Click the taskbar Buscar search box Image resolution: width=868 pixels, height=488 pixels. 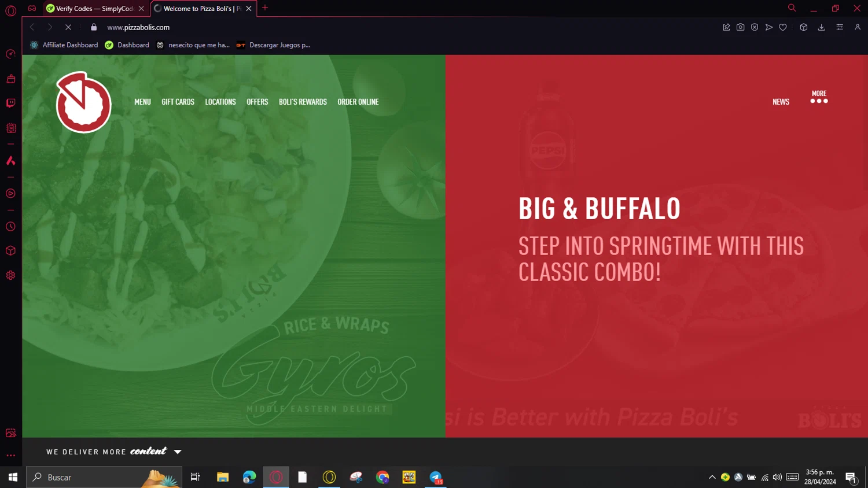(x=104, y=477)
